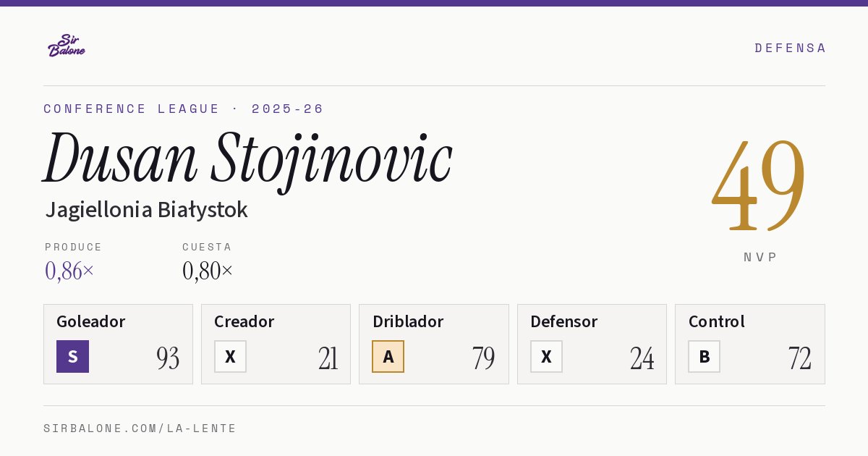Click the Sir Balone logo
This screenshot has height=456, width=868.
click(x=67, y=46)
